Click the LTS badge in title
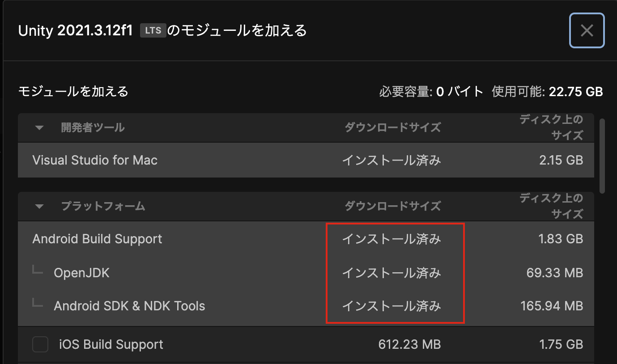The width and height of the screenshot is (617, 364). click(x=153, y=31)
